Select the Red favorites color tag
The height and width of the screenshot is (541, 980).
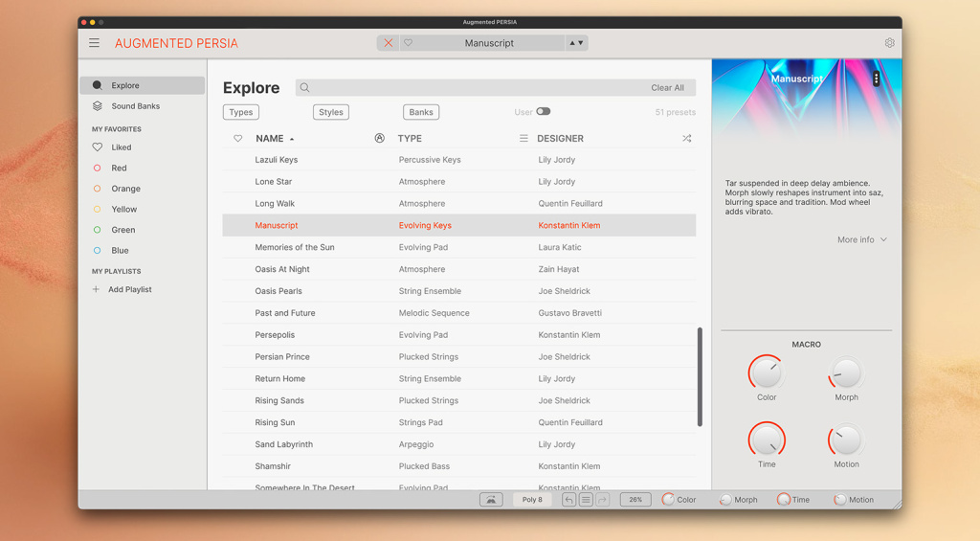pyautogui.click(x=119, y=168)
